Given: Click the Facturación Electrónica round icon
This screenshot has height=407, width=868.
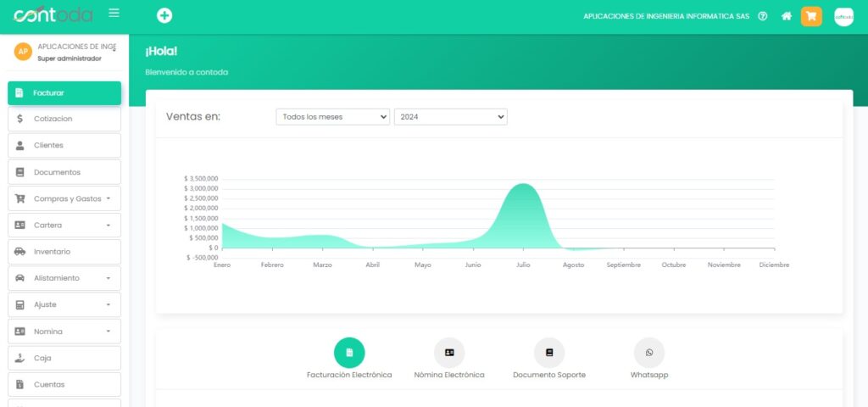Looking at the screenshot, I should pyautogui.click(x=349, y=353).
